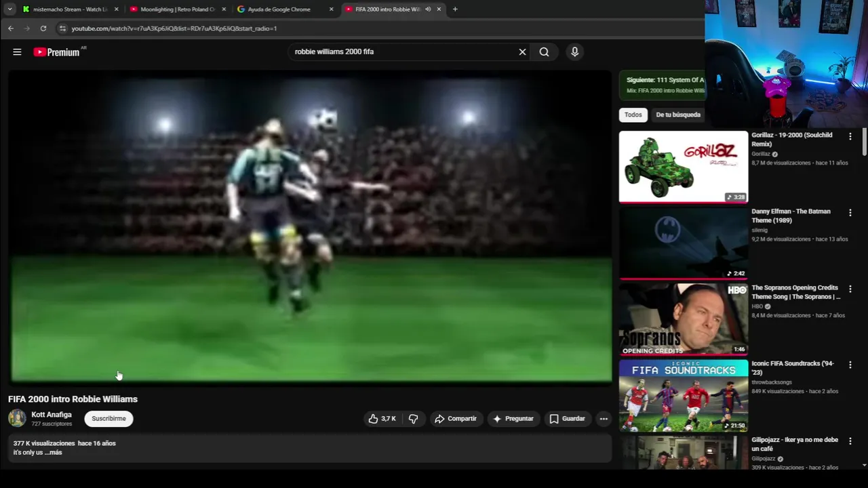Open more actions three-dot menu below video

(604, 419)
